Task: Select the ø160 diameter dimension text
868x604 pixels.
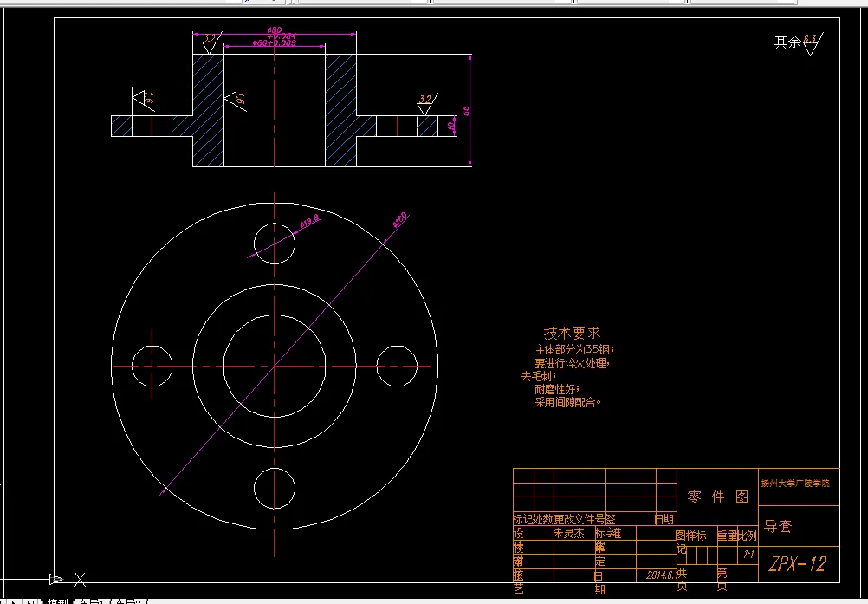Action: (x=399, y=219)
